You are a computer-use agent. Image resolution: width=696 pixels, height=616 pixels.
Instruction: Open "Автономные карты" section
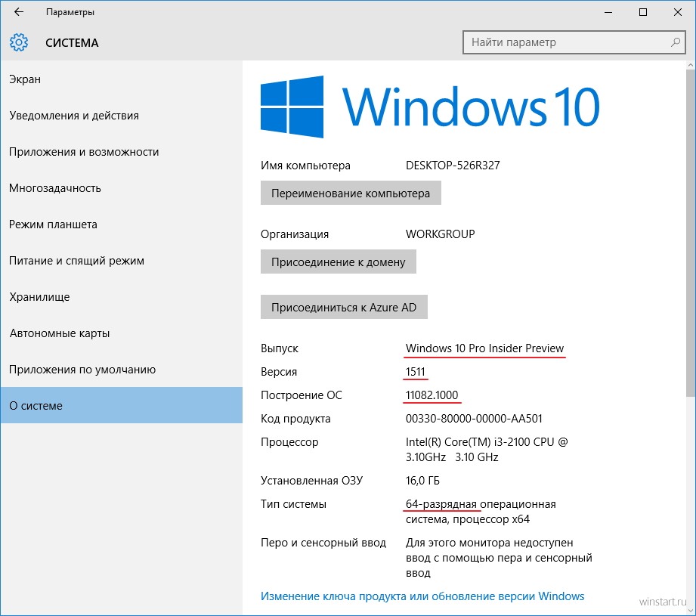pos(121,333)
